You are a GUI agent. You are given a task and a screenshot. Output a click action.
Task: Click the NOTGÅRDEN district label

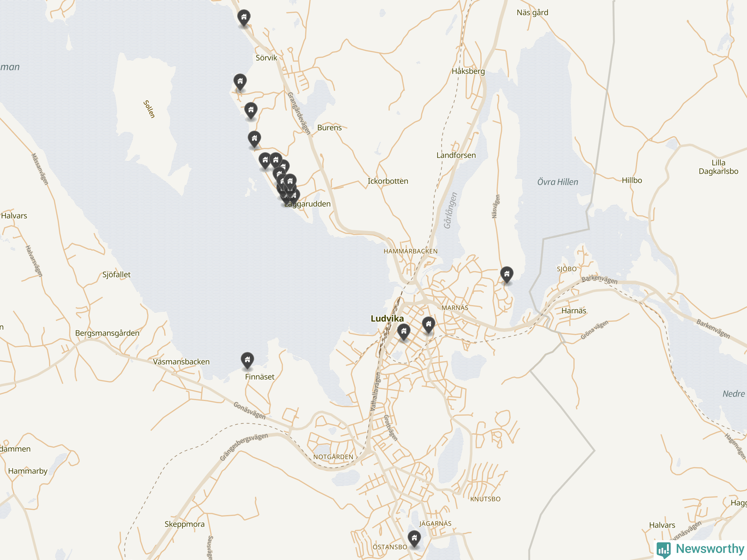click(333, 457)
